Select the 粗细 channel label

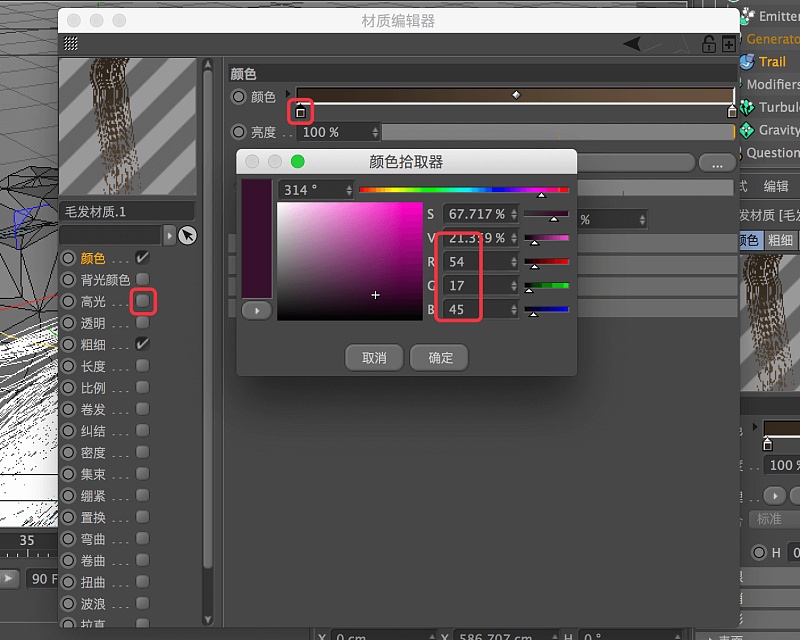tap(93, 344)
